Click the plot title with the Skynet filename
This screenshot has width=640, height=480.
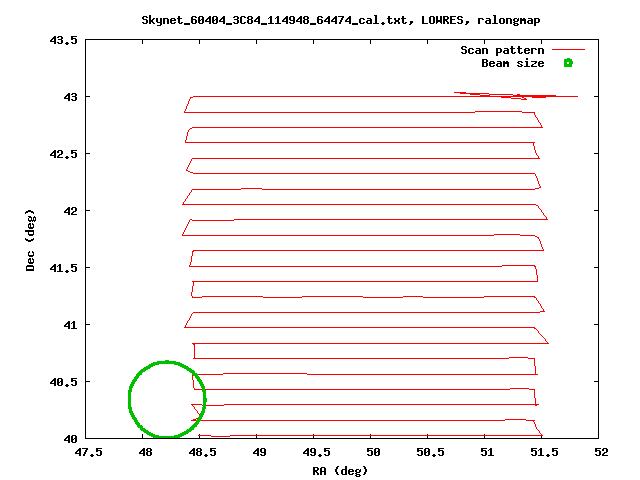click(x=341, y=20)
